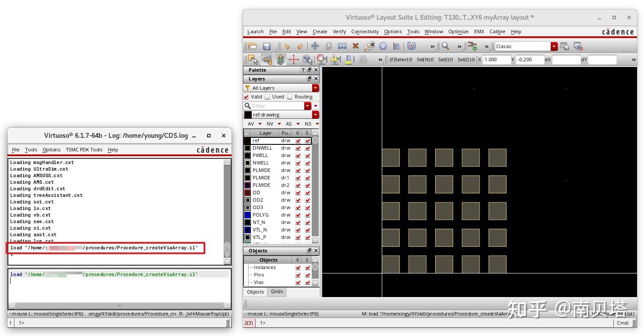Open the ref drawing layer dropdown
This screenshot has width=644, height=336.
click(x=315, y=115)
